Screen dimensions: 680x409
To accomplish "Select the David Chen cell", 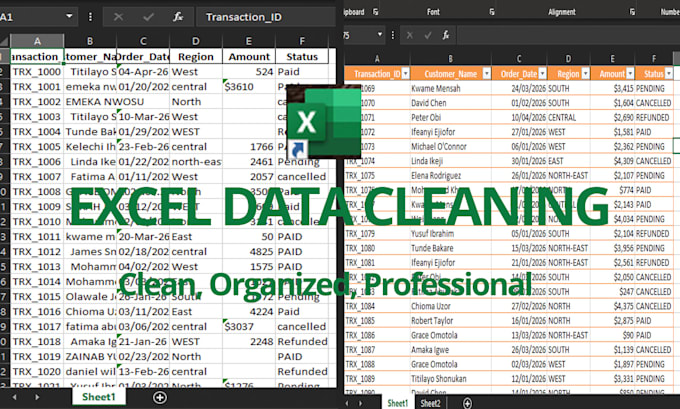I will 451,103.
